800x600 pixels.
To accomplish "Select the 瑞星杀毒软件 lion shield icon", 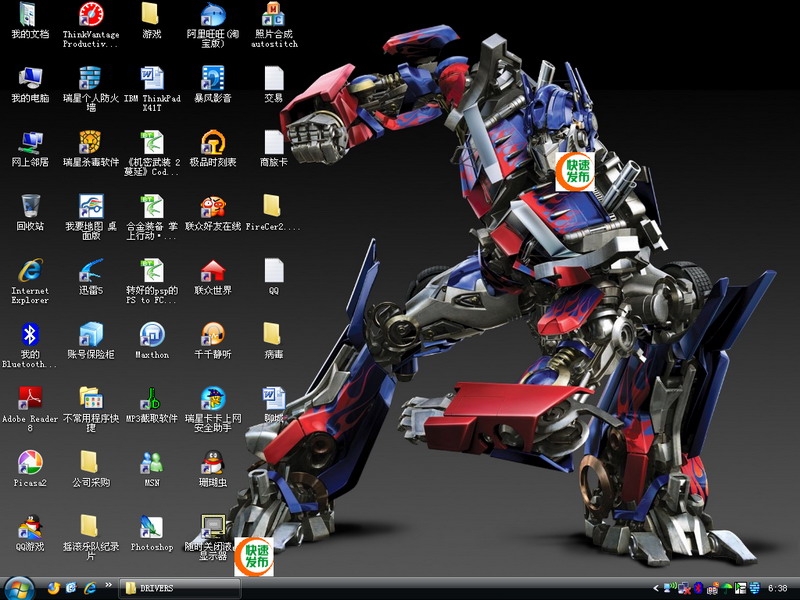I will coord(91,149).
